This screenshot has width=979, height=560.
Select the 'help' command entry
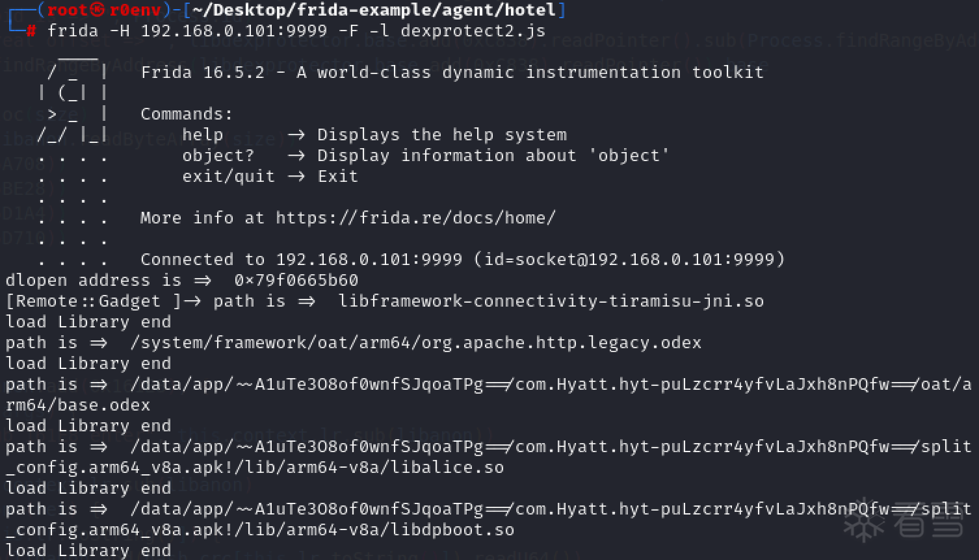click(202, 134)
